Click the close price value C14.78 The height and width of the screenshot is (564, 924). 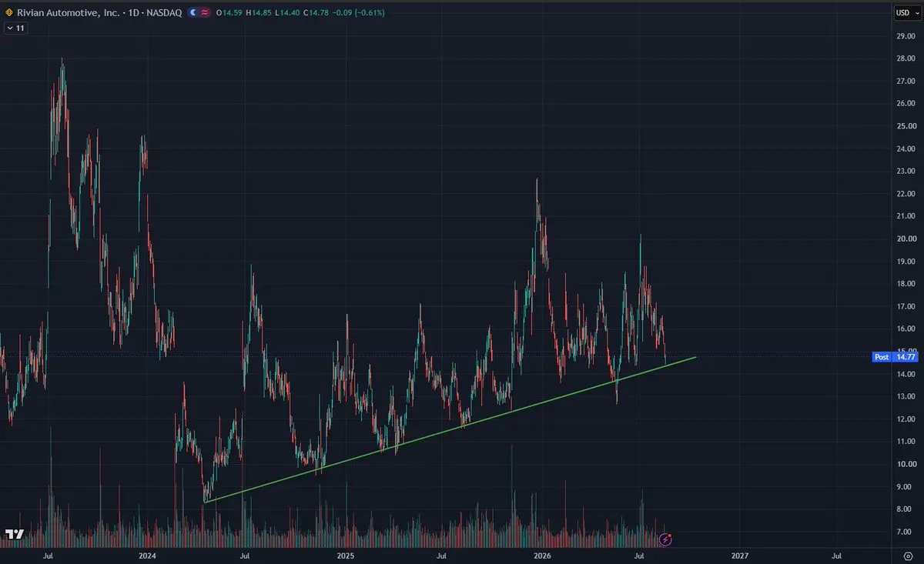pyautogui.click(x=316, y=13)
